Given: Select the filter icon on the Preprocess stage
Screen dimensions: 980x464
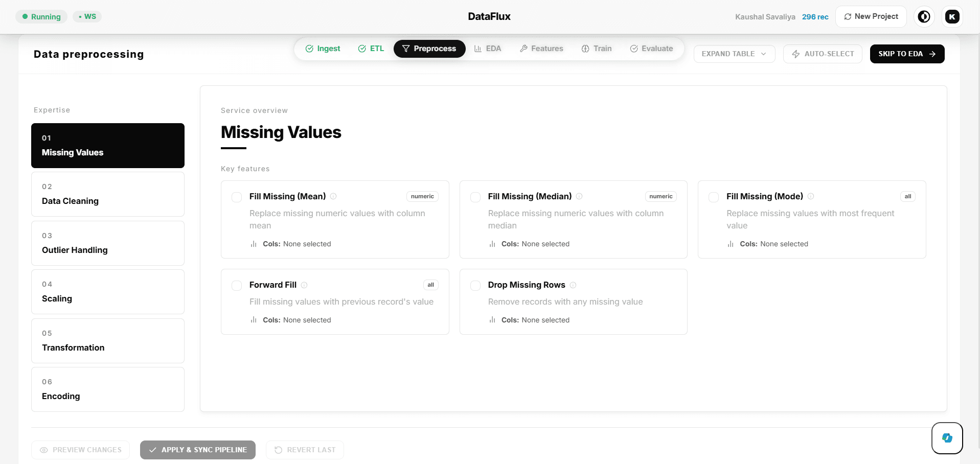Looking at the screenshot, I should click(x=405, y=49).
